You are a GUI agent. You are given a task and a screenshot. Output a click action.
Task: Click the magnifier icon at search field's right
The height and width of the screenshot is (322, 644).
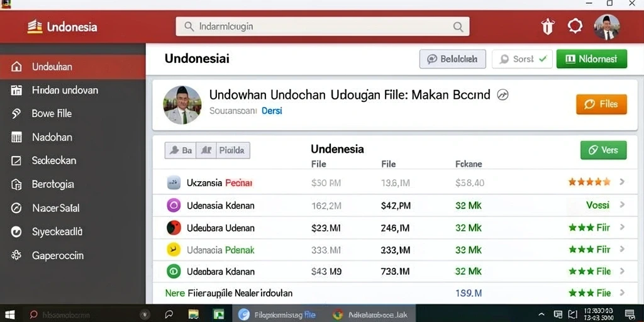458,26
